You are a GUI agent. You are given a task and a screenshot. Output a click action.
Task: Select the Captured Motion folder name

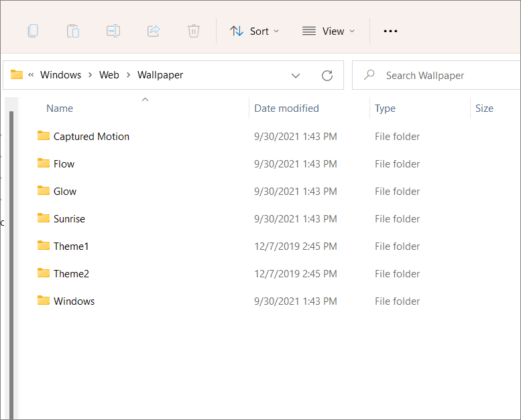pyautogui.click(x=91, y=137)
